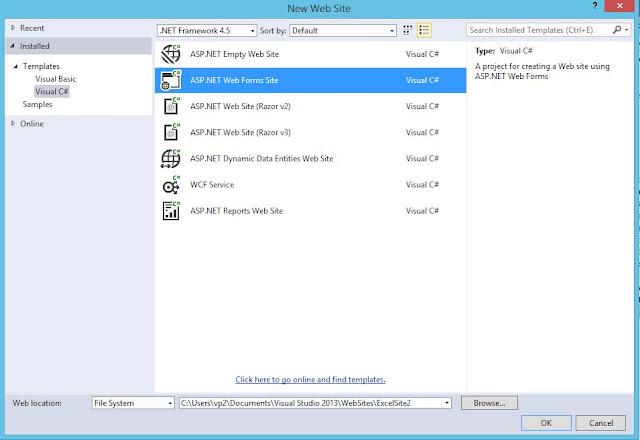
Task: Select the WCF Service template
Action: point(310,184)
